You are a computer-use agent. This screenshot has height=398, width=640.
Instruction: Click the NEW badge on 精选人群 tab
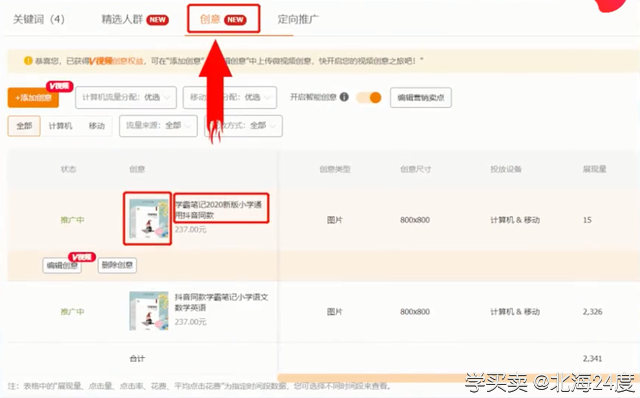(158, 20)
